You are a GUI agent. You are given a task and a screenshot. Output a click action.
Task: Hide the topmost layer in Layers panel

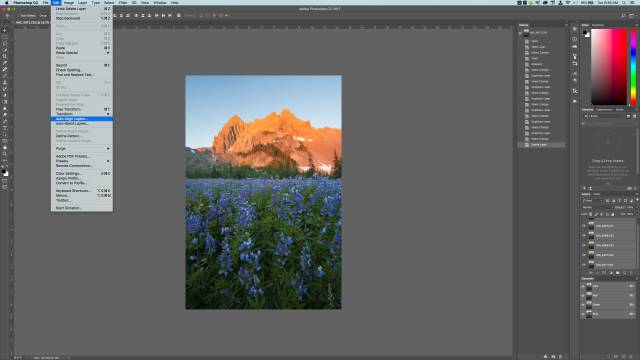pos(583,226)
